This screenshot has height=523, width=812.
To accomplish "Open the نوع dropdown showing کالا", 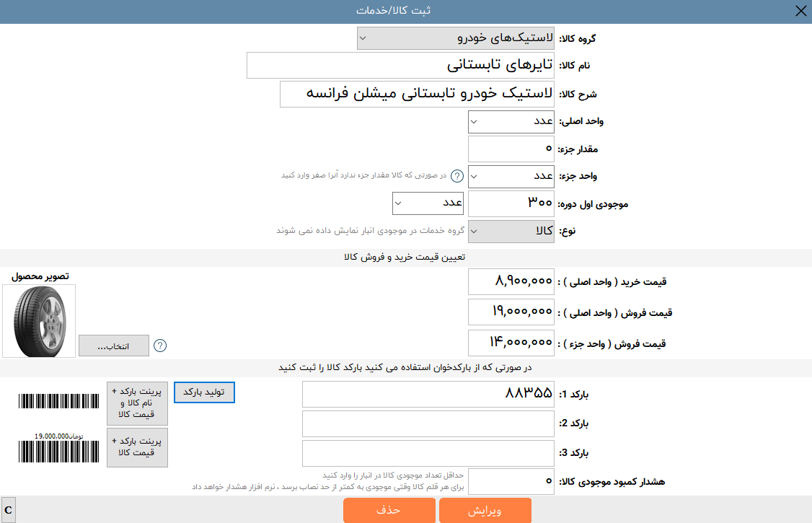I will [x=511, y=232].
